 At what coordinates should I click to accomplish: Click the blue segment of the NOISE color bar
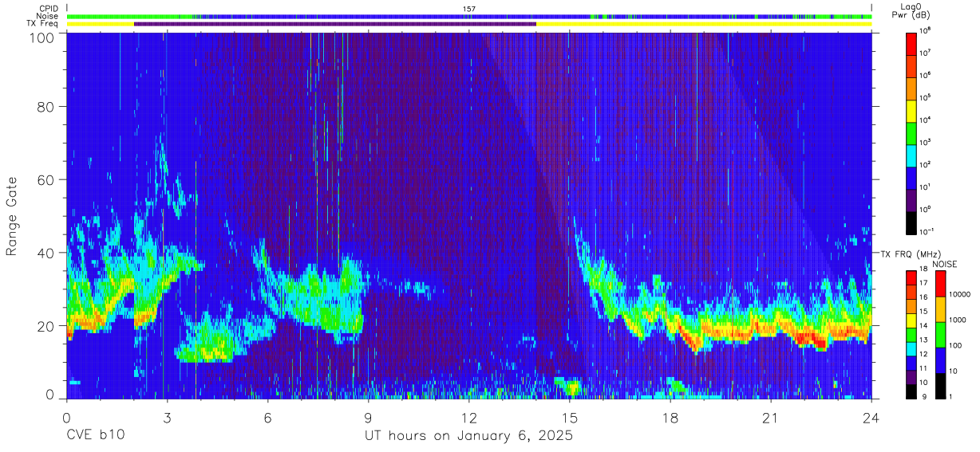point(940,360)
